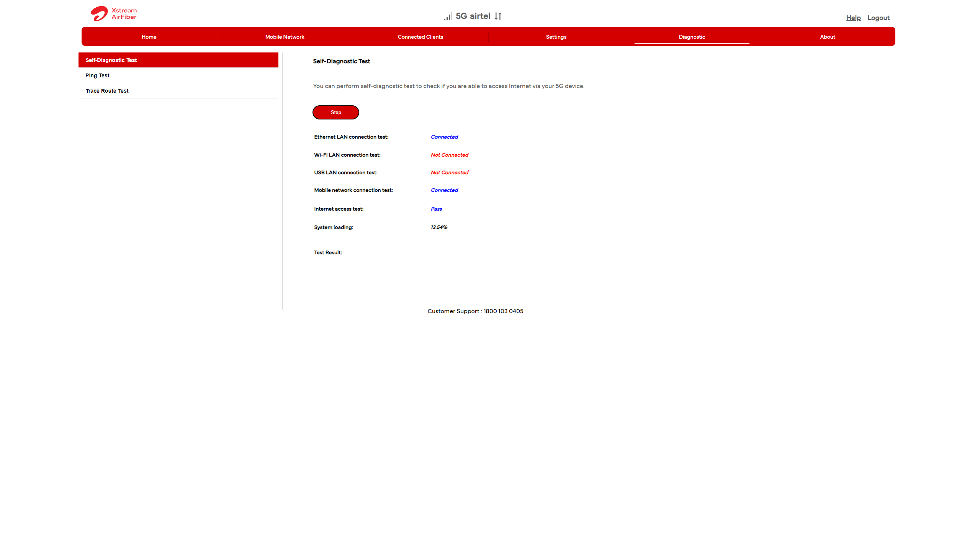Click the 'Internet access test:' label

[x=339, y=209]
